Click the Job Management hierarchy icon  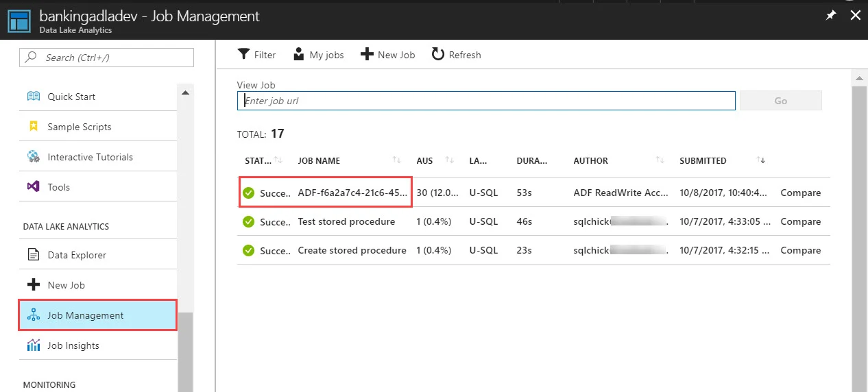tap(34, 315)
